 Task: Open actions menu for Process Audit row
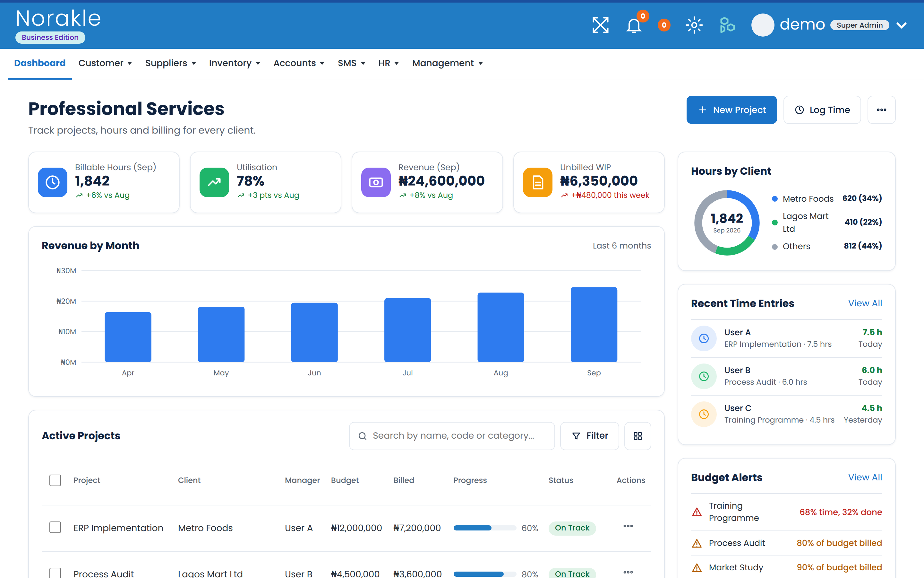click(628, 572)
